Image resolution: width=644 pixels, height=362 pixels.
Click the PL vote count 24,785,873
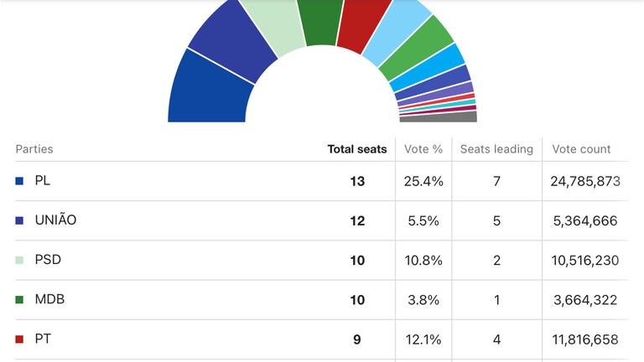click(x=585, y=181)
